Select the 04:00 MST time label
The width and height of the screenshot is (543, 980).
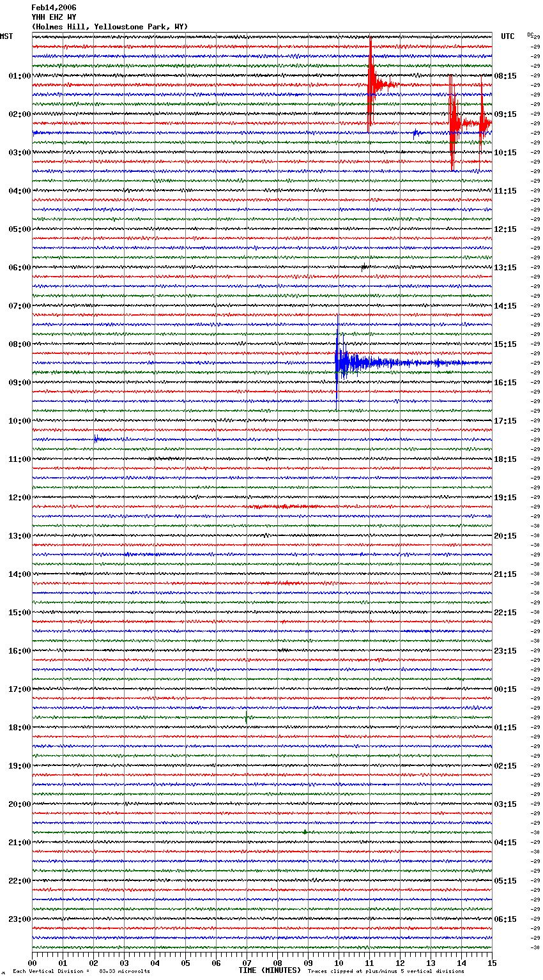tap(19, 191)
